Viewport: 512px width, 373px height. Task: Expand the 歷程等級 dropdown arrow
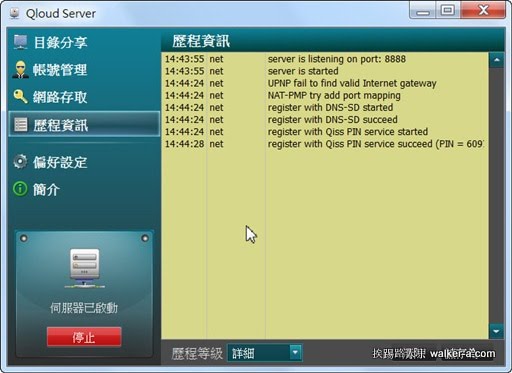pos(295,352)
